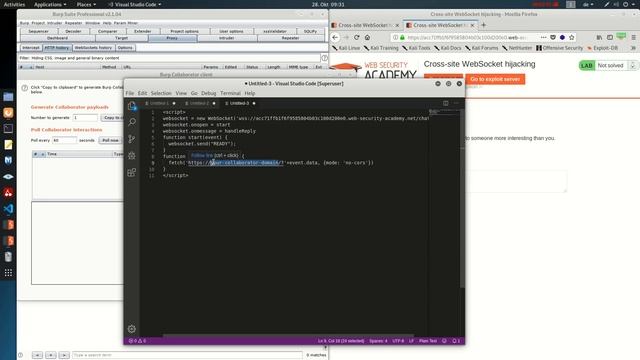Open the keyboard layout 'de' dropdown
Image resolution: width=640 pixels, height=360 pixels.
point(588,4)
